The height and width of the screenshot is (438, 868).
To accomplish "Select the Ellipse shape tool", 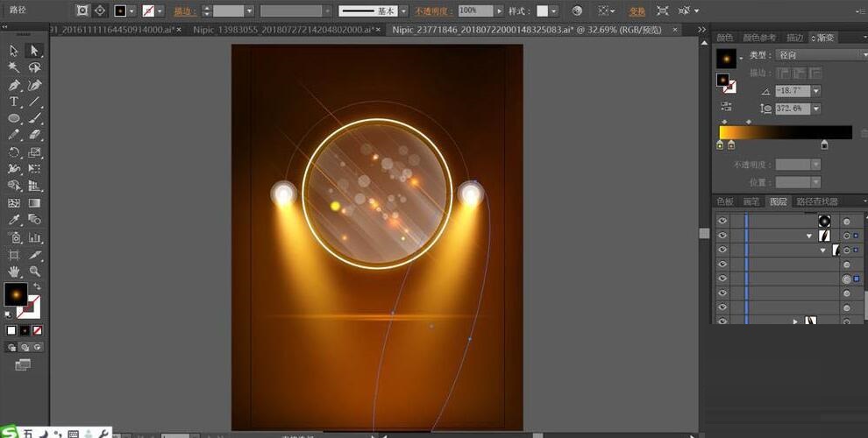I will coord(14,118).
